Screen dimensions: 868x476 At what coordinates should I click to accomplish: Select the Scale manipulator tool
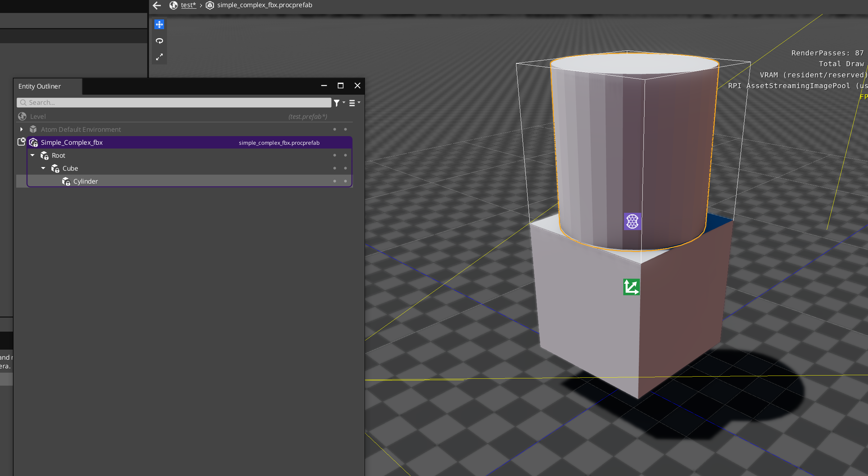pos(159,57)
